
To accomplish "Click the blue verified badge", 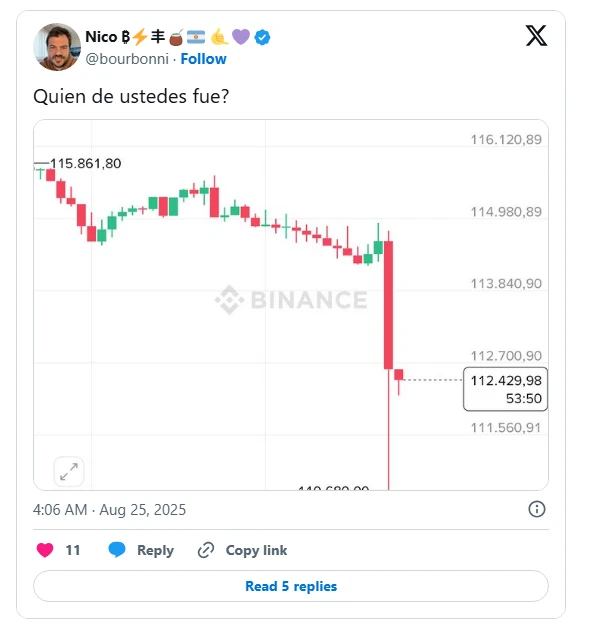I will [263, 37].
